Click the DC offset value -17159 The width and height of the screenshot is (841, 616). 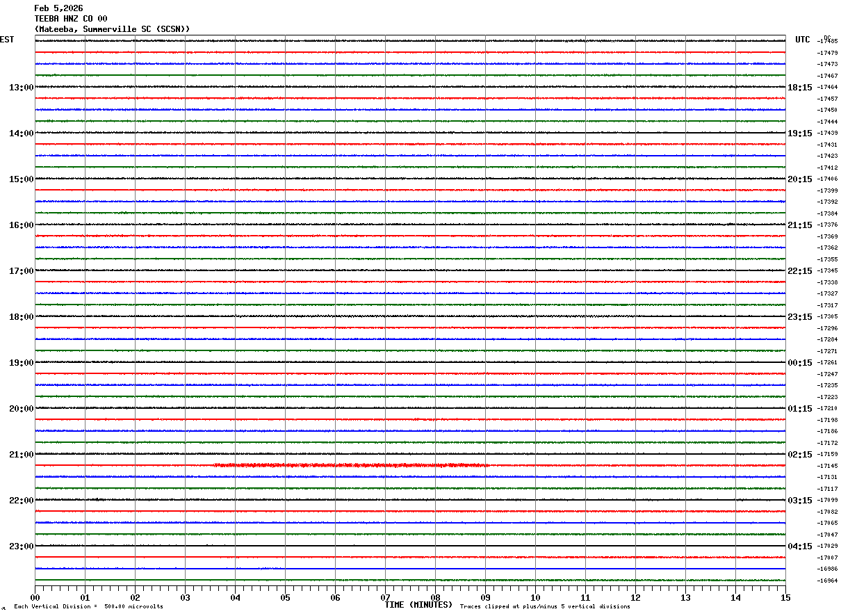828,455
